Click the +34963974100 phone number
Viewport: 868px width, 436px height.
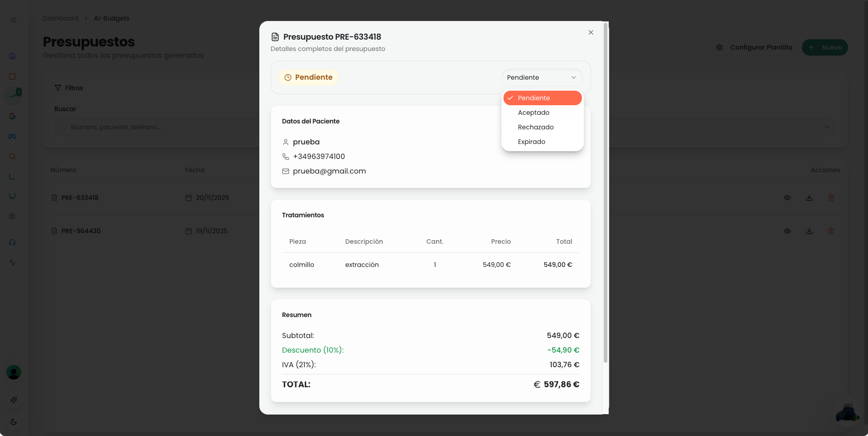[319, 157]
